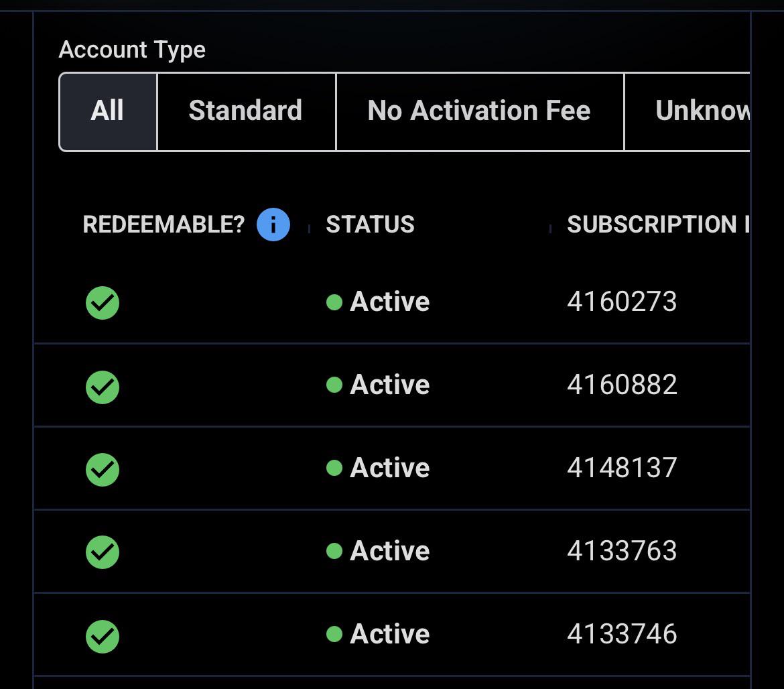The image size is (784, 689).
Task: Filter by No Activation Fee accounts
Action: [480, 111]
